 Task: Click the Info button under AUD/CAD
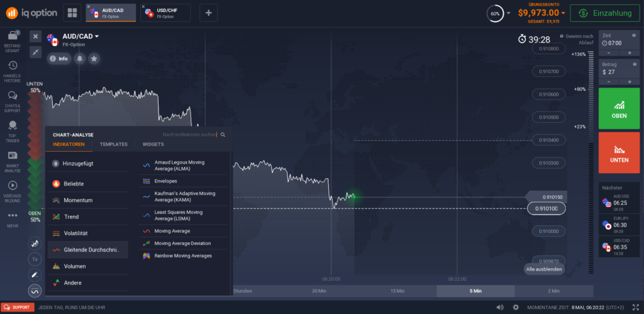click(x=58, y=59)
